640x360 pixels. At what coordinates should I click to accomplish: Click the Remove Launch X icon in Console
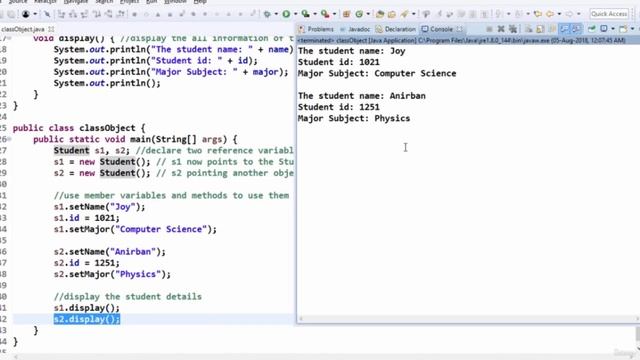coord(501,29)
